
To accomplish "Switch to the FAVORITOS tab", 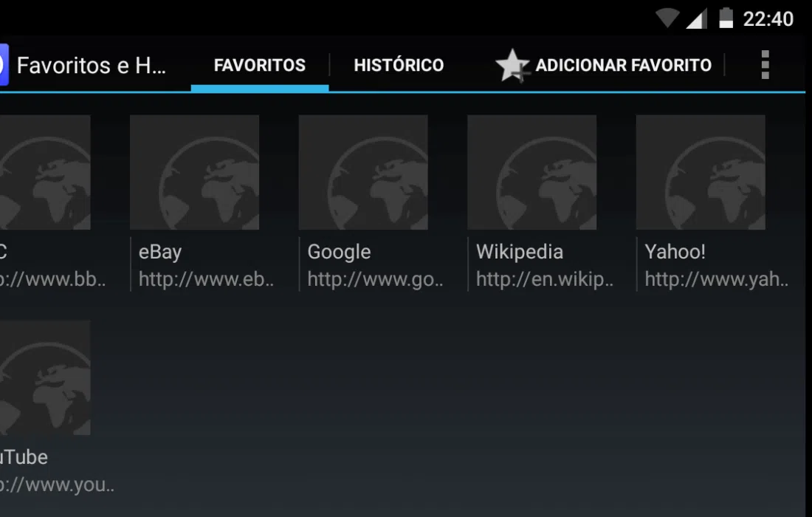I will [x=259, y=65].
